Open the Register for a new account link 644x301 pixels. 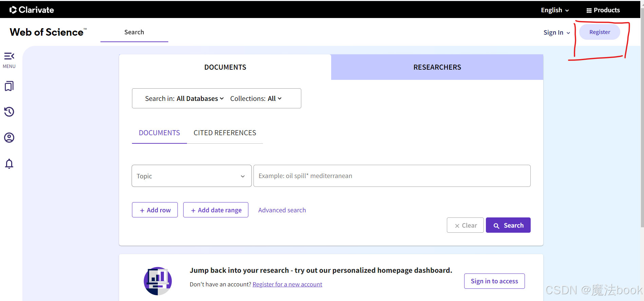coord(287,284)
